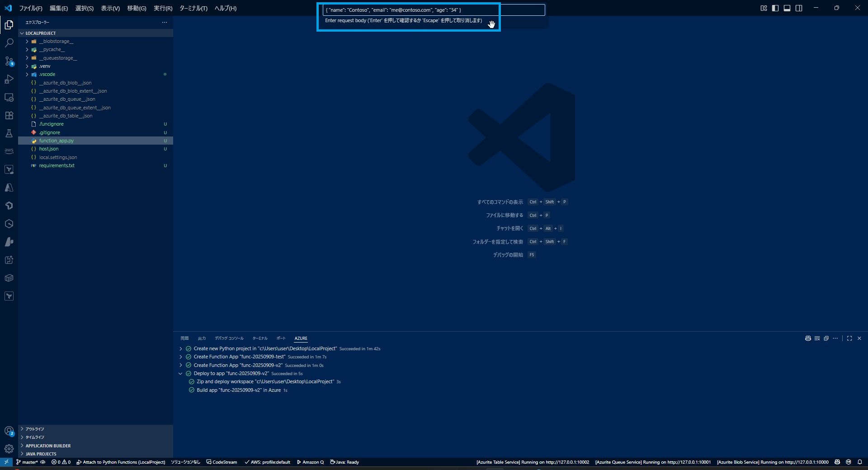This screenshot has width=868, height=470.
Task: Expand the APPLICATION BUILDER section
Action: tap(47, 445)
